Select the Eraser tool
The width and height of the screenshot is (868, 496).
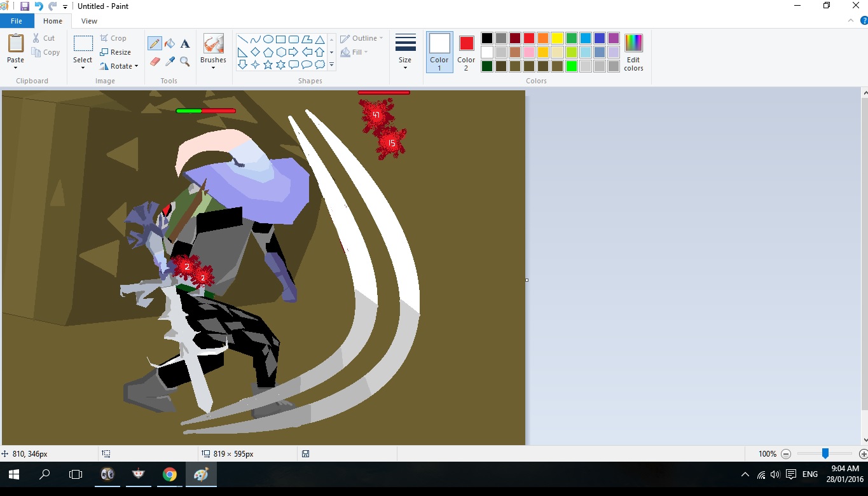coord(155,62)
